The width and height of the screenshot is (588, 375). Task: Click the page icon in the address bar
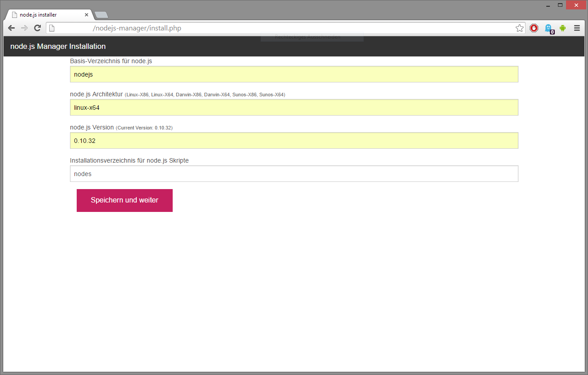pos(52,28)
